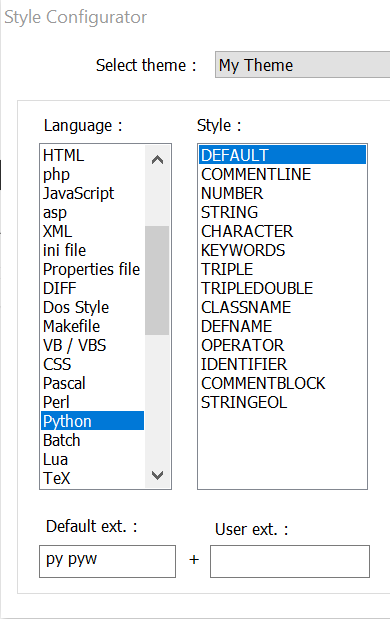Choose XML from the Language list

click(x=92, y=231)
